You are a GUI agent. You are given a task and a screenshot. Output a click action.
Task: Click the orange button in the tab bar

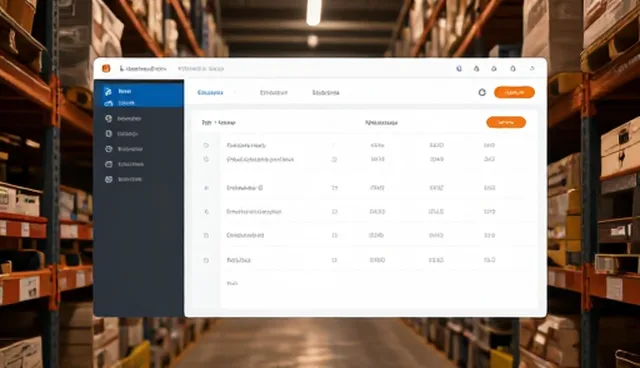coord(514,92)
